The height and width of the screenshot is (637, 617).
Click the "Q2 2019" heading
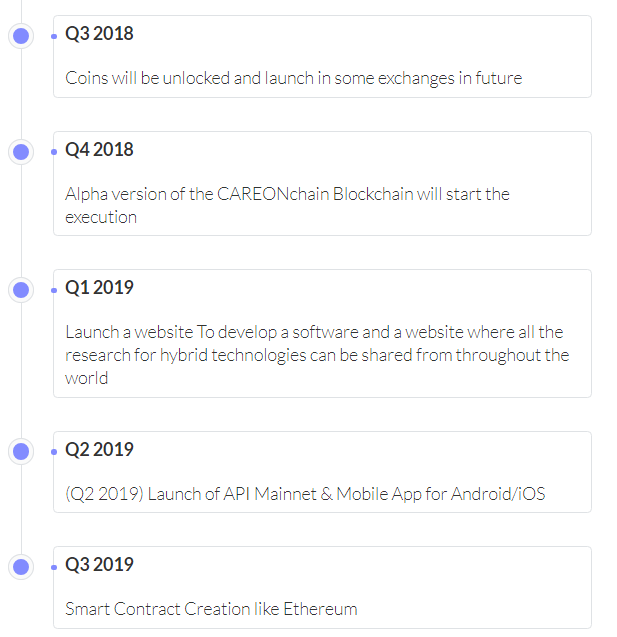click(99, 450)
